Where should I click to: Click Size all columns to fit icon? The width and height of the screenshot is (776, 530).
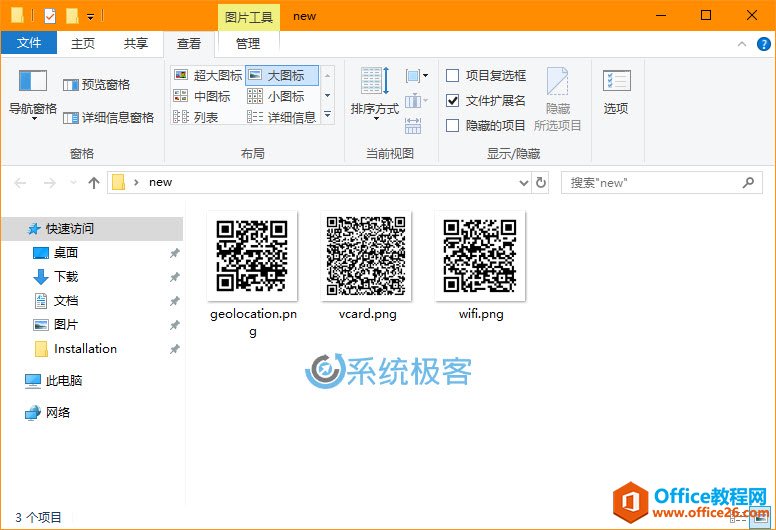tap(413, 126)
